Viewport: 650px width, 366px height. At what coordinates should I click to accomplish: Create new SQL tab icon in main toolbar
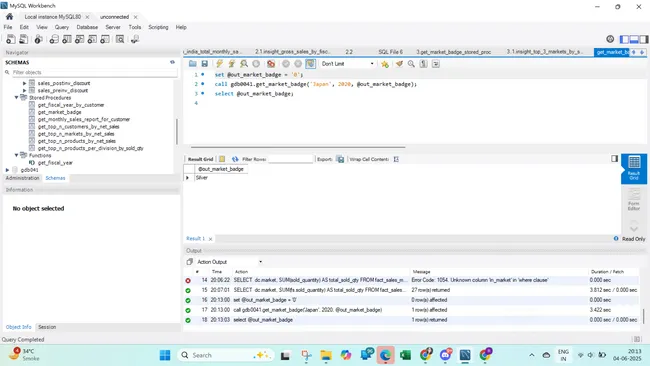[11, 39]
